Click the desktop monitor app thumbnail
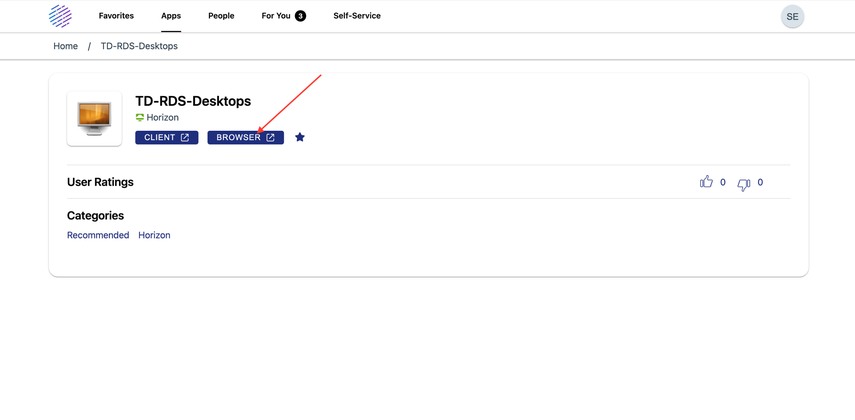 click(94, 119)
